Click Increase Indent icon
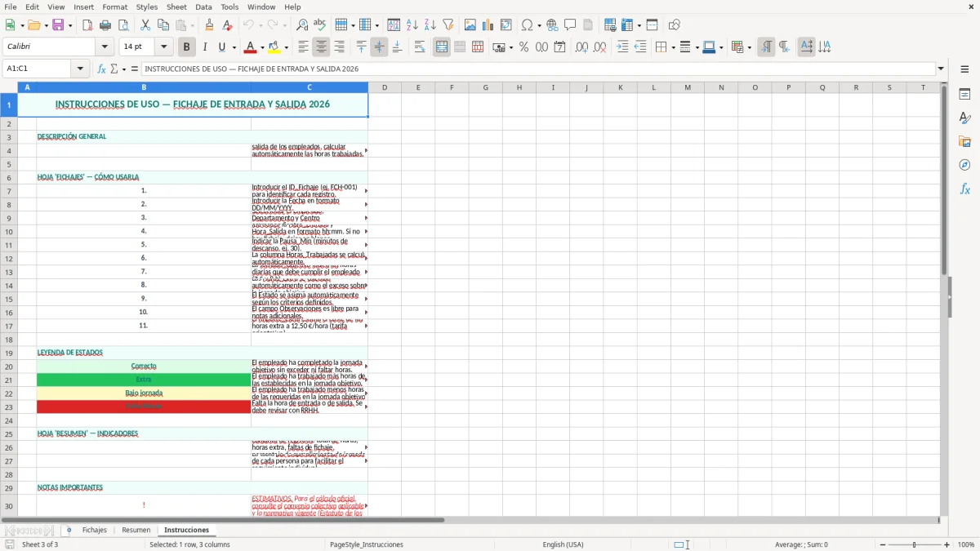This screenshot has height=551, width=980. click(622, 47)
